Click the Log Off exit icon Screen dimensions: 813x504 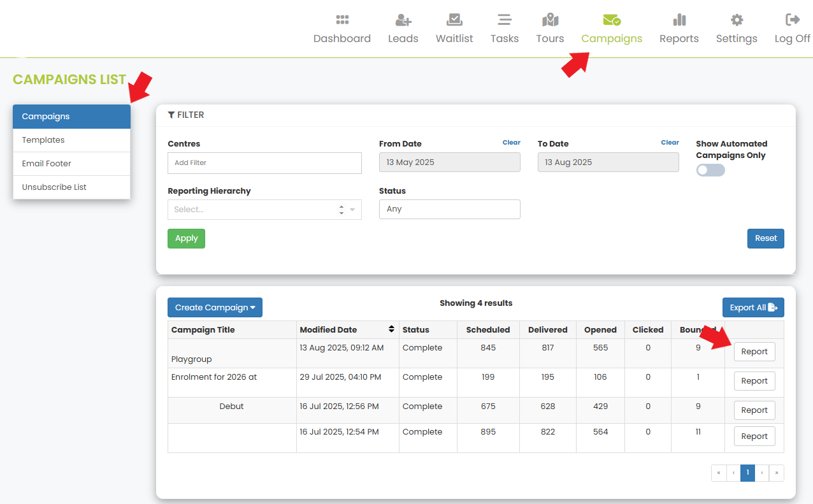793,20
